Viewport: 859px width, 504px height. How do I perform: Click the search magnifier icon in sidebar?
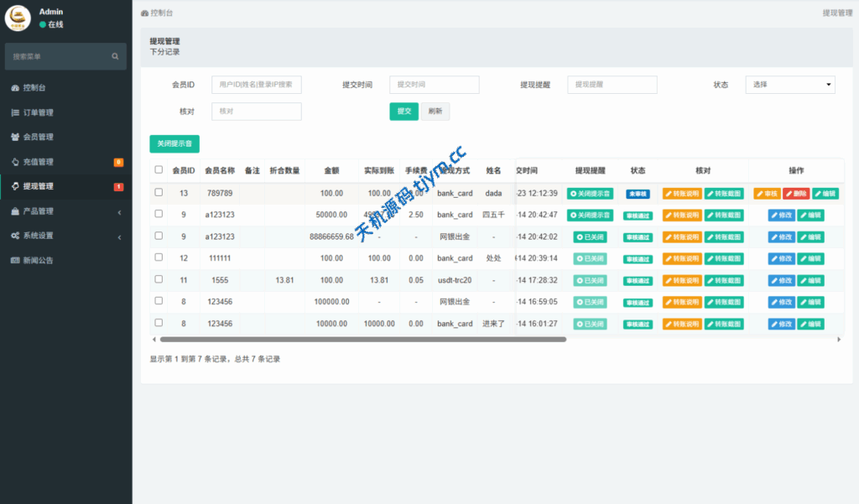click(x=116, y=56)
